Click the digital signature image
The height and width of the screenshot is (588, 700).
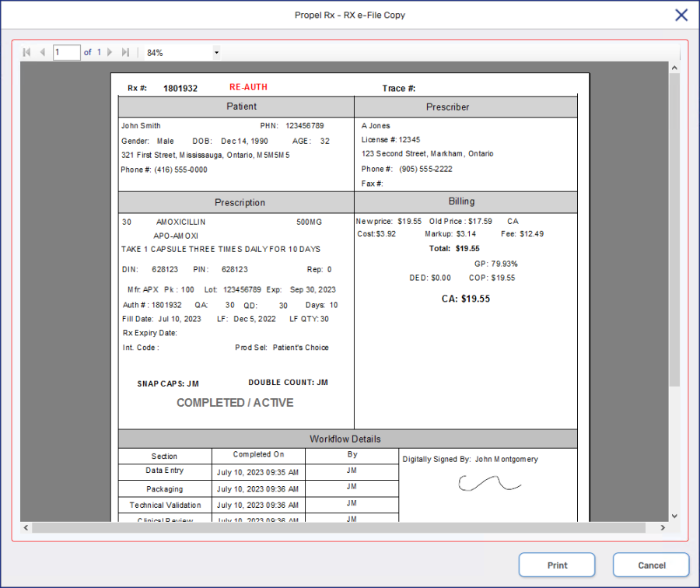tap(488, 484)
